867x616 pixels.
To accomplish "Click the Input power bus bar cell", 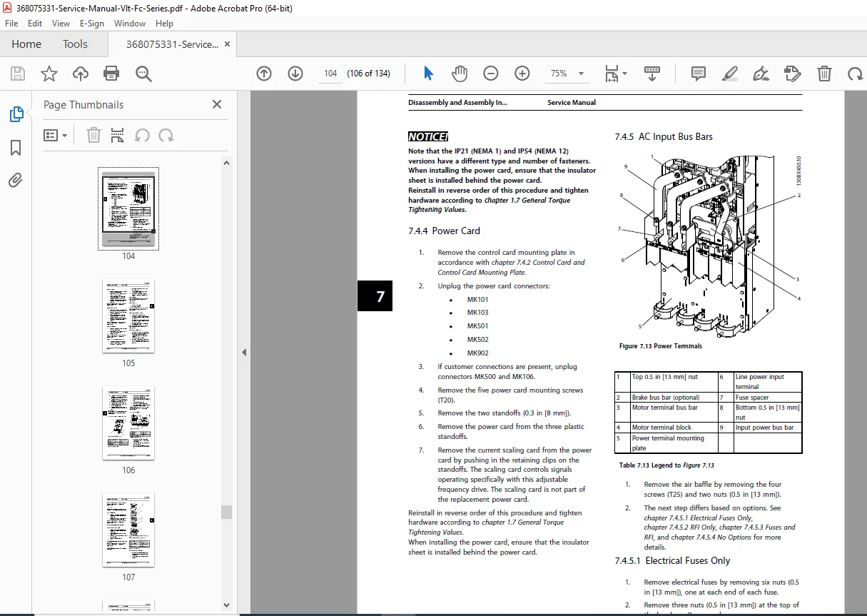I will pyautogui.click(x=768, y=428).
